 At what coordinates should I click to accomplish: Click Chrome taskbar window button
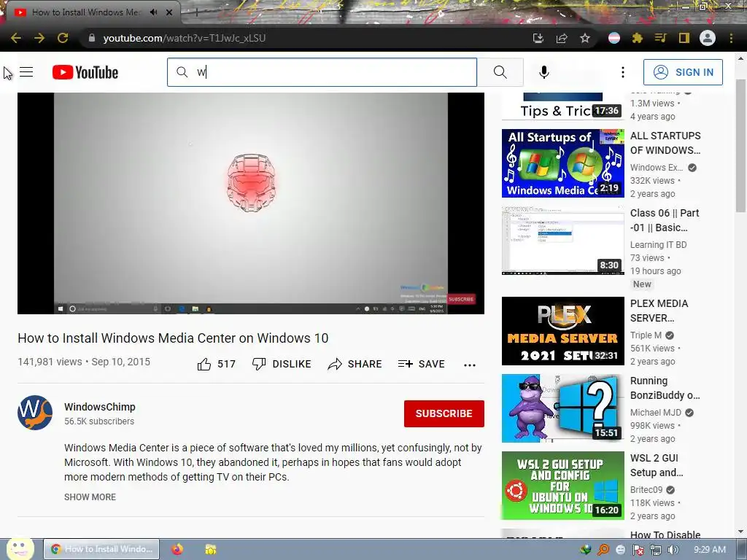click(101, 549)
